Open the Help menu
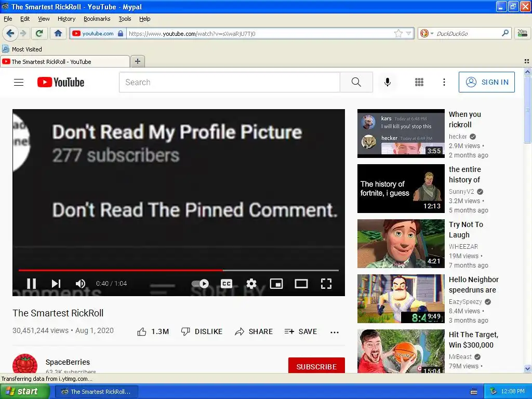The width and height of the screenshot is (532, 399). click(x=144, y=19)
